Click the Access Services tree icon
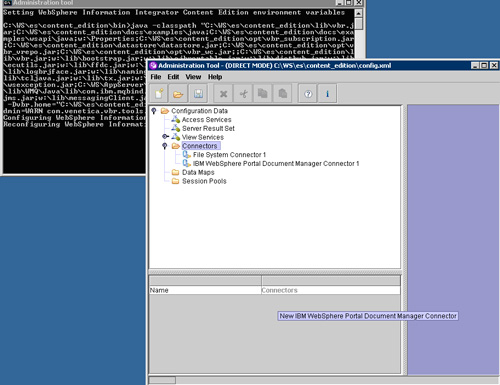The width and height of the screenshot is (500, 385). coord(176,119)
